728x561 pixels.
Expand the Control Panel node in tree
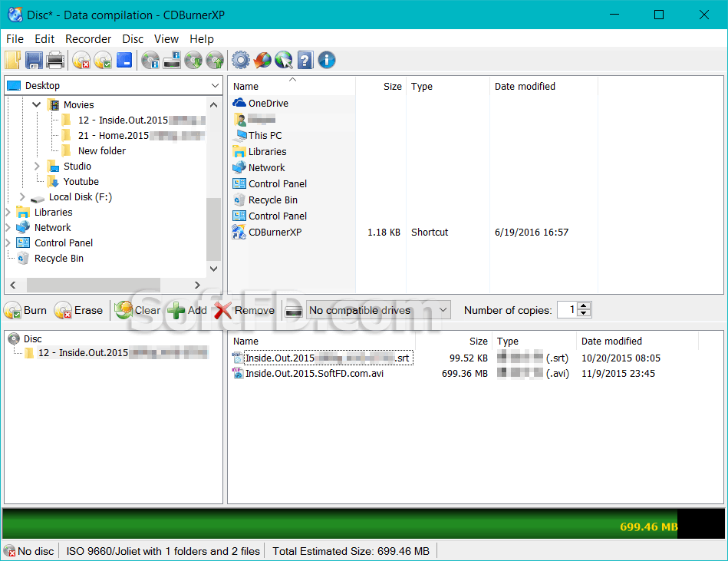pyautogui.click(x=8, y=243)
